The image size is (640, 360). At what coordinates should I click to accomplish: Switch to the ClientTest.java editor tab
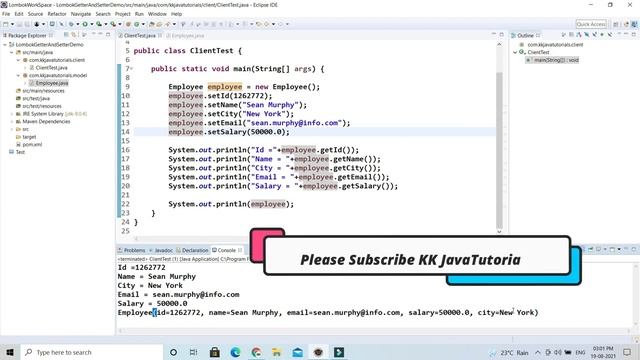coord(139,36)
